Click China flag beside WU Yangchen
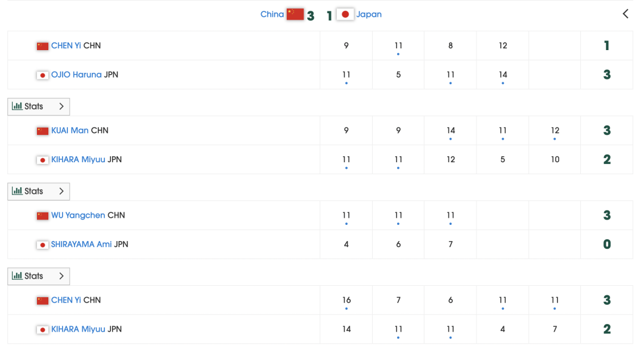Image resolution: width=644 pixels, height=349 pixels. 42,216
